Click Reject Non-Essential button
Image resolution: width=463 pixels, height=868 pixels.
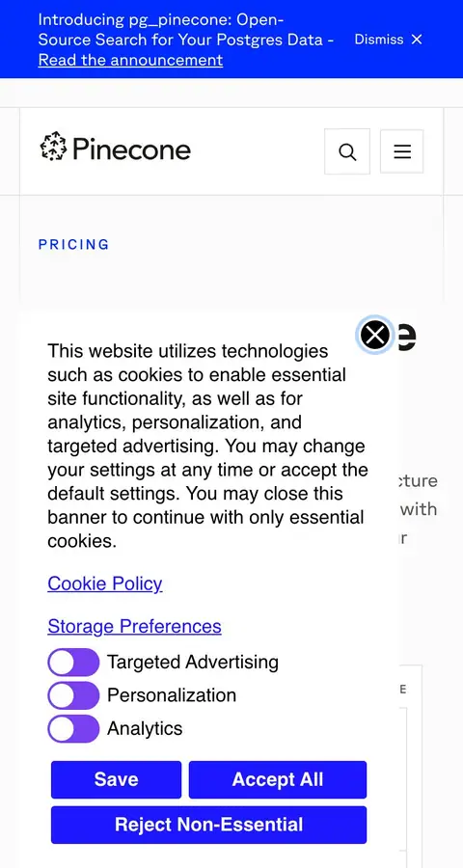pyautogui.click(x=208, y=825)
